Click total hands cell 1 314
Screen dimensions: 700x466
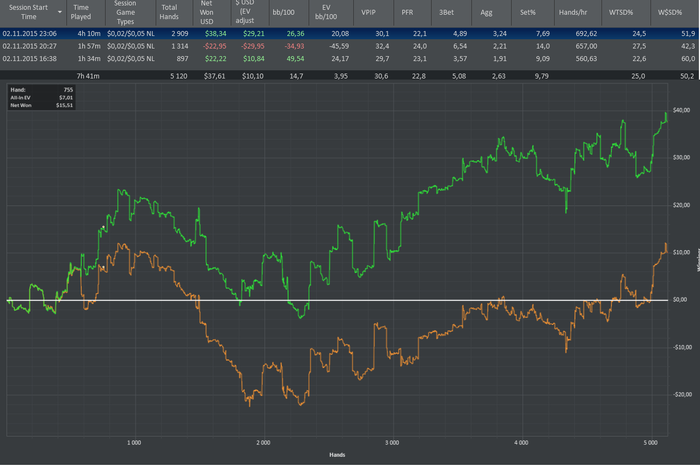click(180, 46)
